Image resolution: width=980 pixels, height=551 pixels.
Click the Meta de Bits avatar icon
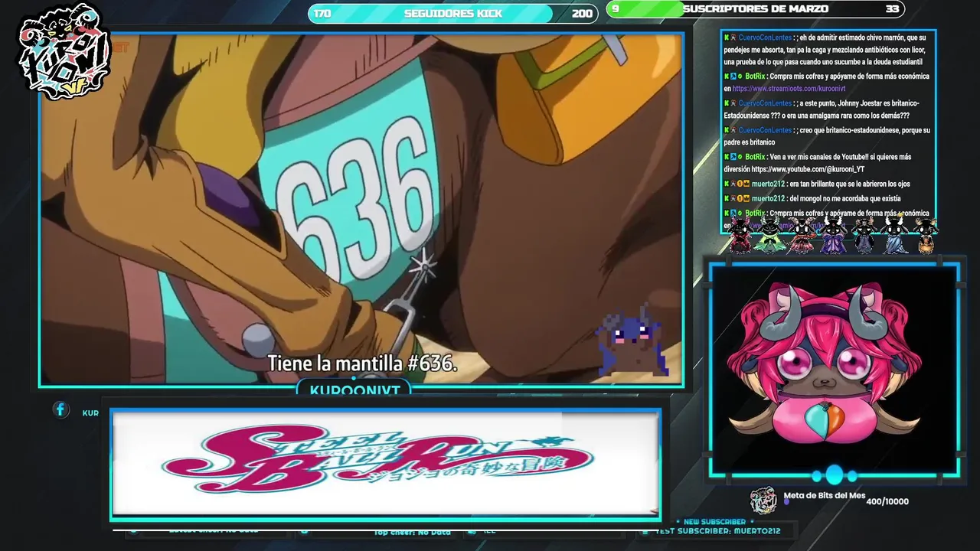click(763, 500)
